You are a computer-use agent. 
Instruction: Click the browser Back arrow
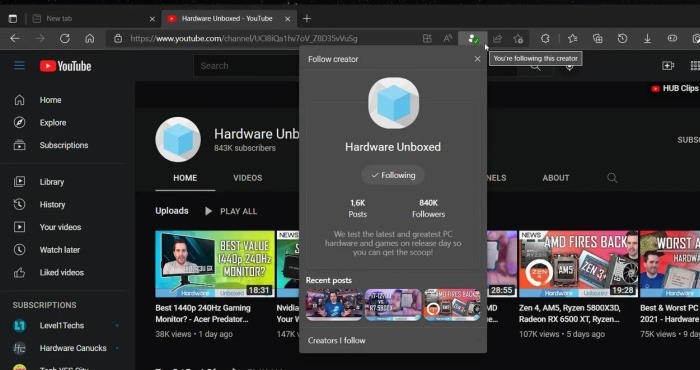[x=15, y=39]
